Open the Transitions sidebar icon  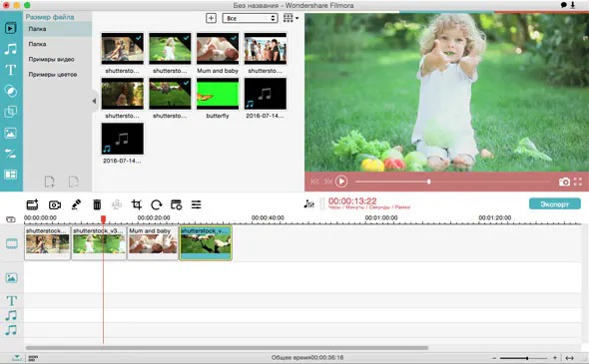11,154
